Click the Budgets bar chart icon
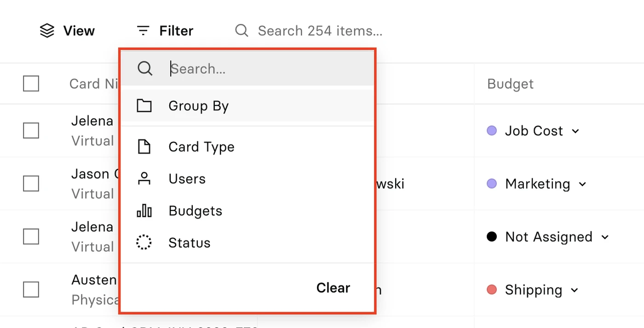This screenshot has height=328, width=644. point(144,211)
